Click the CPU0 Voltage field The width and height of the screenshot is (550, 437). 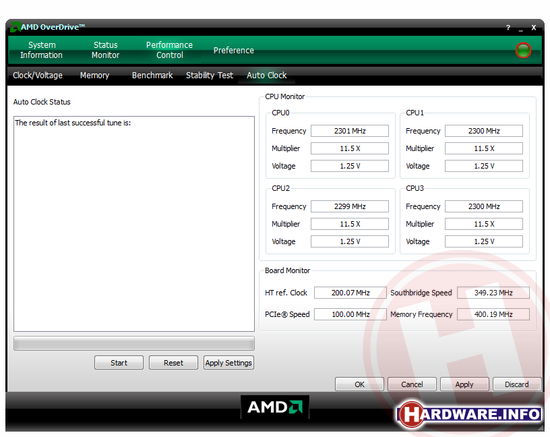[350, 166]
